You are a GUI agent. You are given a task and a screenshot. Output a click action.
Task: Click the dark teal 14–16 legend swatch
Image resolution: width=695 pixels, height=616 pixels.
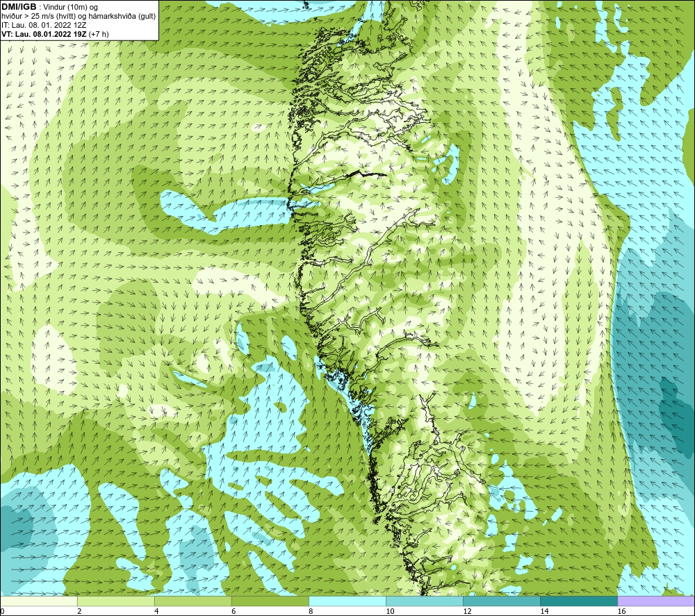pyautogui.click(x=579, y=601)
